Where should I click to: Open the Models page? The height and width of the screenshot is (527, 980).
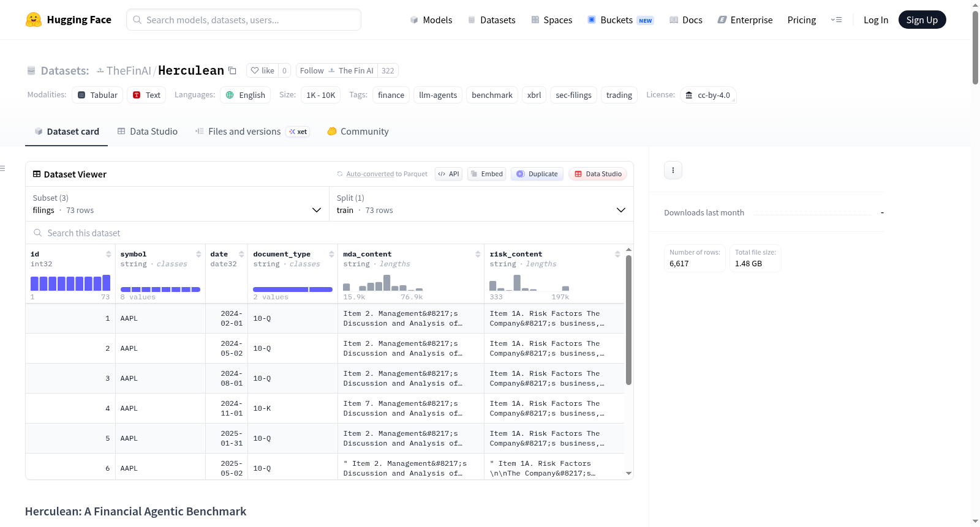click(431, 20)
